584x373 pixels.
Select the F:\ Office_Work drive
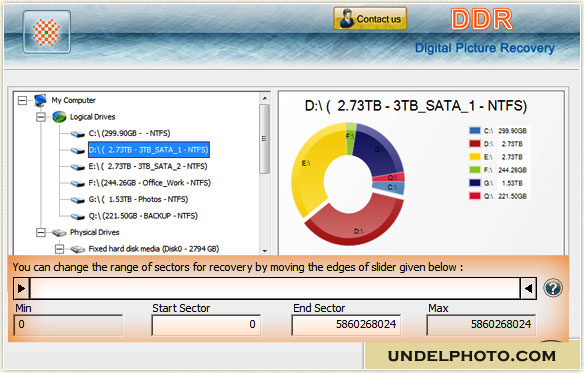tap(149, 183)
